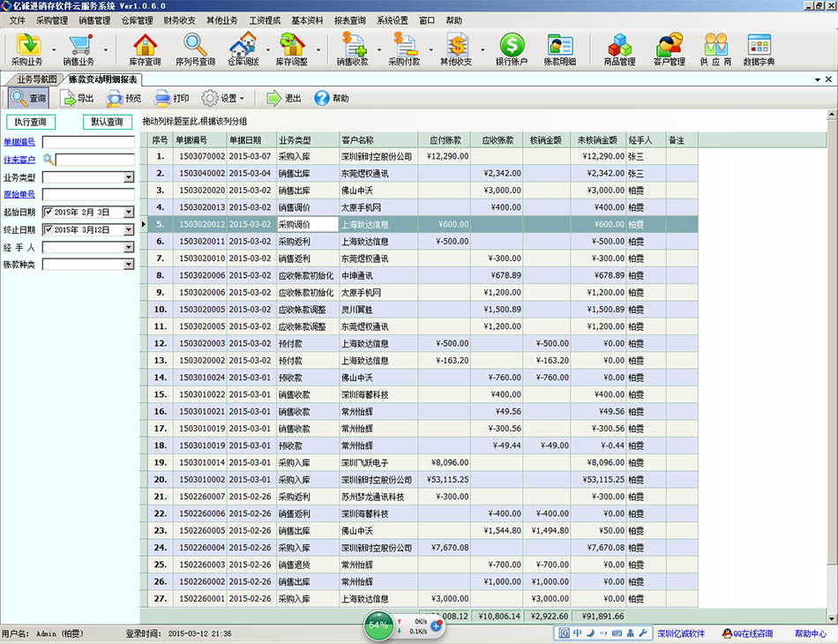This screenshot has width=838, height=644.
Task: Open the 终止日期 date picker arrow
Action: (128, 229)
